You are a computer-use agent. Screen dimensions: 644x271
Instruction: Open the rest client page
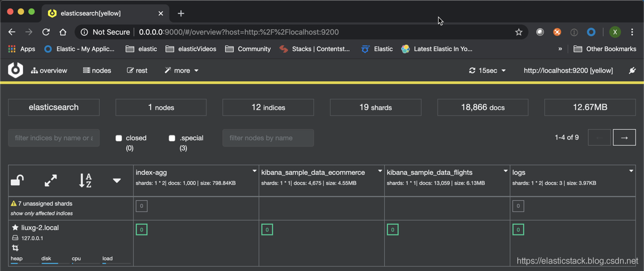[x=137, y=70]
